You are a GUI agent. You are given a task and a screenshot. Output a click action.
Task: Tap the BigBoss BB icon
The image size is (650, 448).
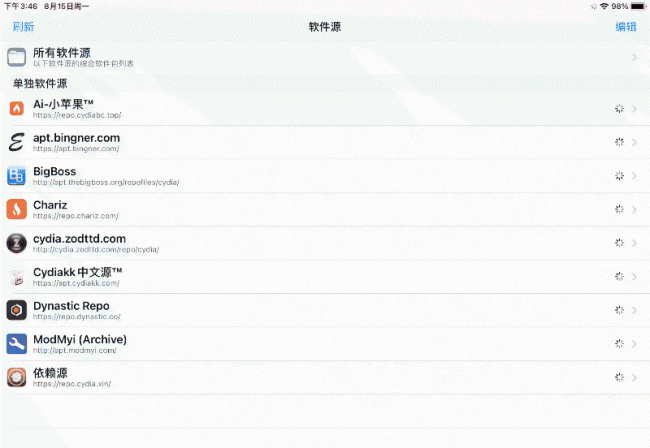coord(17,176)
